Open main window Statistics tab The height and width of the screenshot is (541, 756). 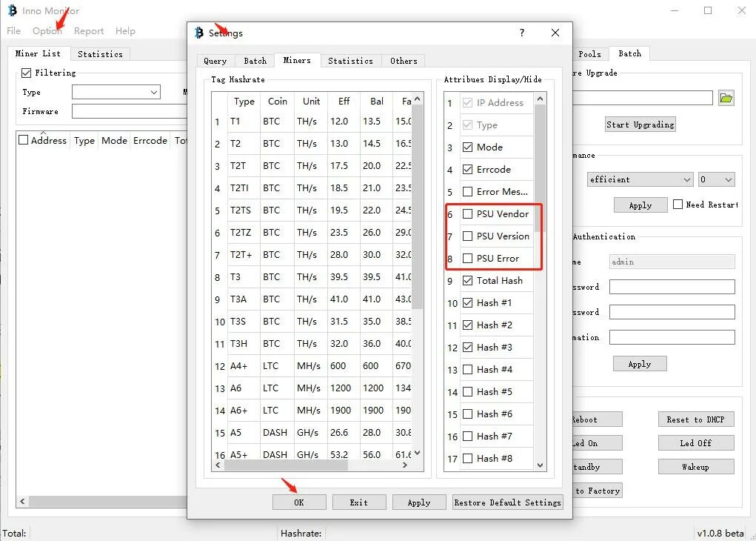point(100,54)
